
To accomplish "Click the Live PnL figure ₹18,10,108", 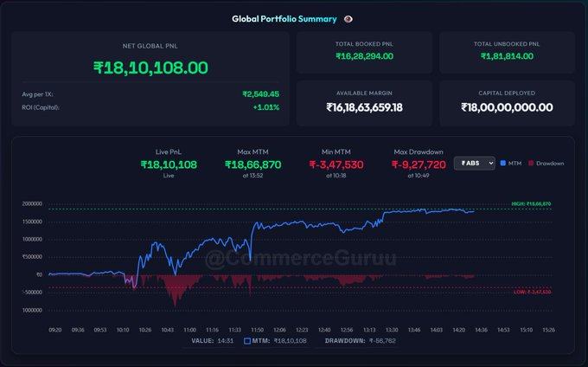I will click(x=169, y=164).
